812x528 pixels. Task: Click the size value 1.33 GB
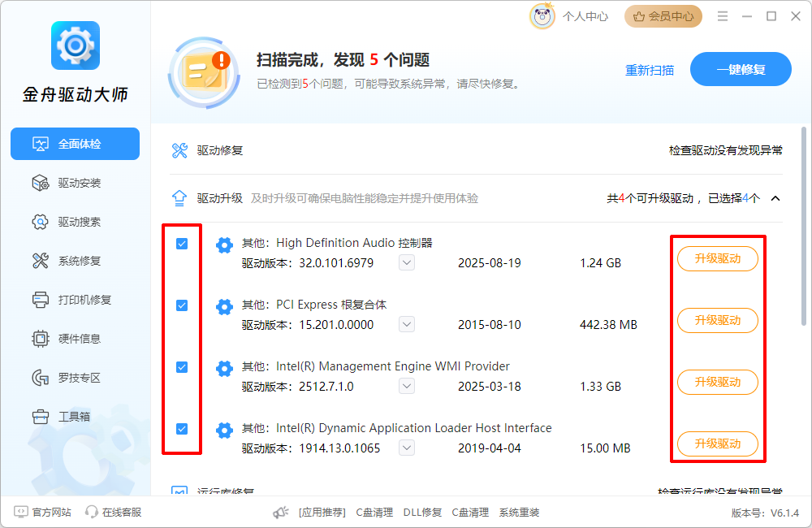(x=600, y=387)
